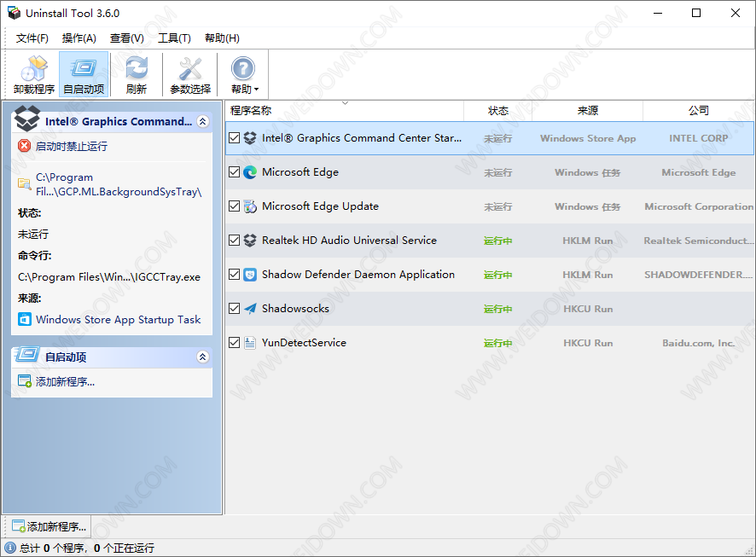Screen dimensions: 756x557
Task: Open the 帮助 toolbar dropdown arrow
Action: point(257,90)
